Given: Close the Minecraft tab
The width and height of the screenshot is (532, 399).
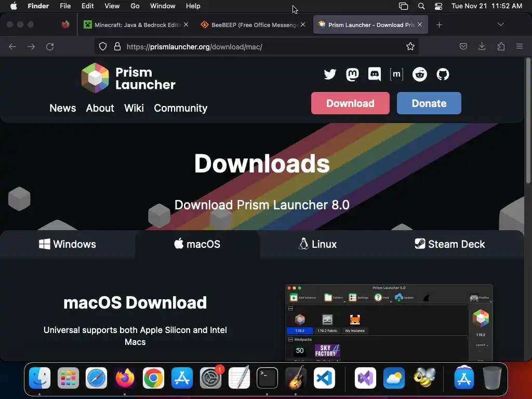Looking at the screenshot, I should click(x=186, y=24).
